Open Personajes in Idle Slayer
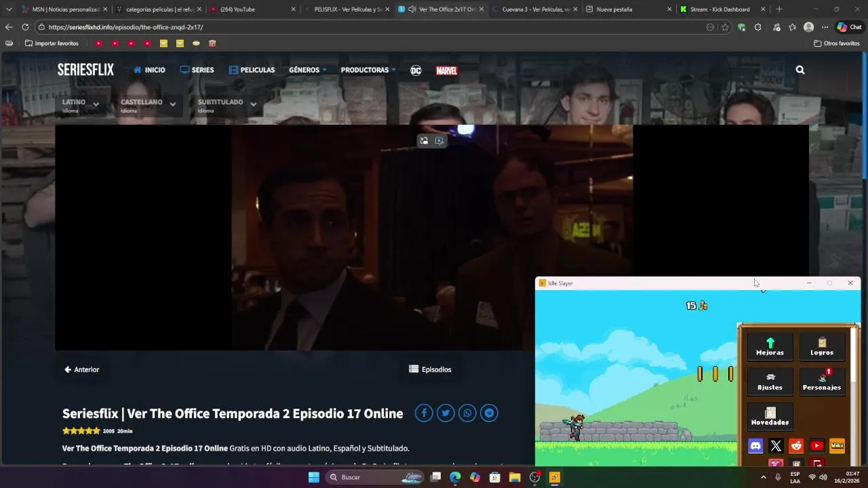The width and height of the screenshot is (868, 488). (x=822, y=381)
